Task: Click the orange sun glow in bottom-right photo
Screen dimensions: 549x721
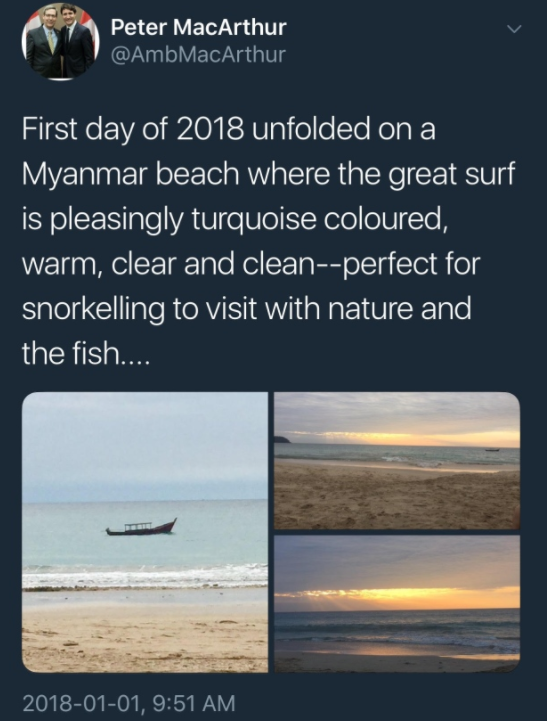Action: [x=405, y=598]
